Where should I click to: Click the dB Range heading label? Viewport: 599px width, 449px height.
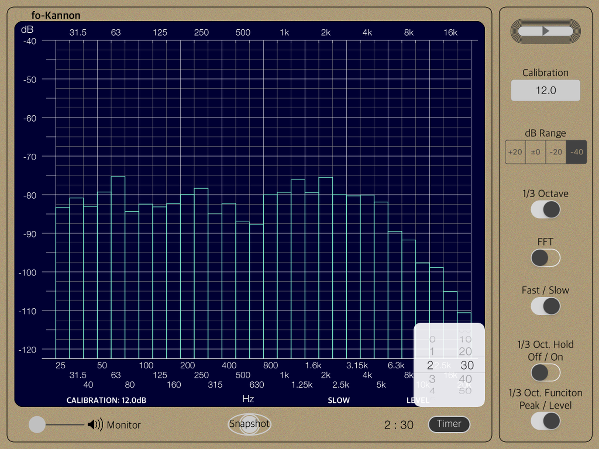point(546,133)
